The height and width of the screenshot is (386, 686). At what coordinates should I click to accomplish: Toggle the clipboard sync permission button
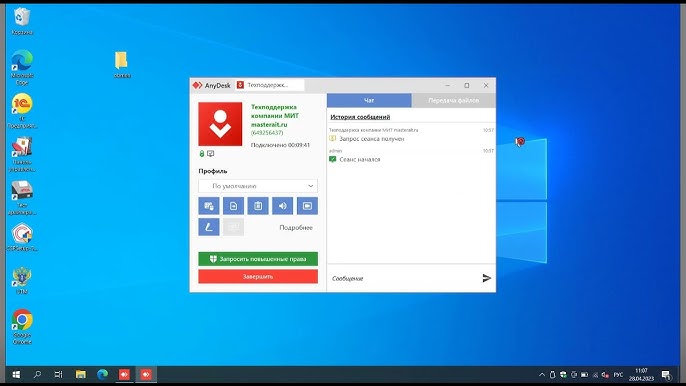pos(258,206)
